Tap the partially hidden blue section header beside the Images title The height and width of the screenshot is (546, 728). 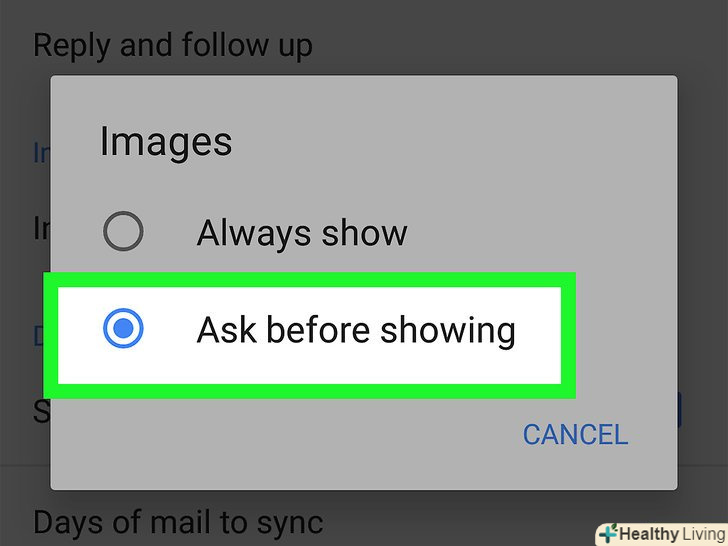pyautogui.click(x=41, y=153)
